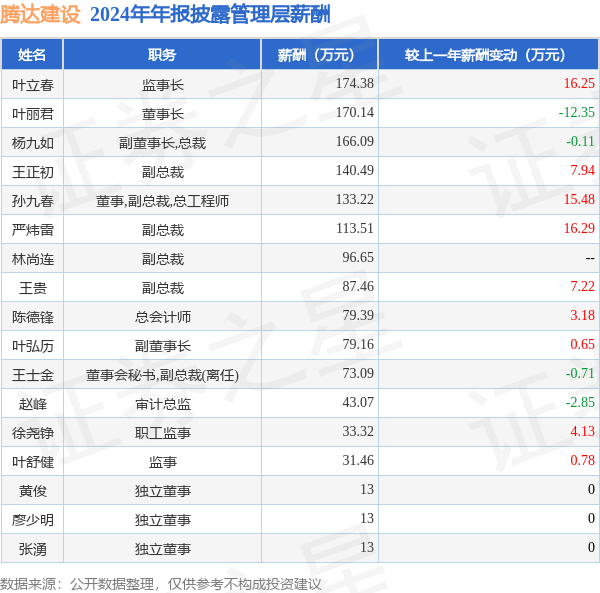The image size is (600, 593).
Task: Click the 较上一年薪酬变动（万元） header
Action: (489, 55)
